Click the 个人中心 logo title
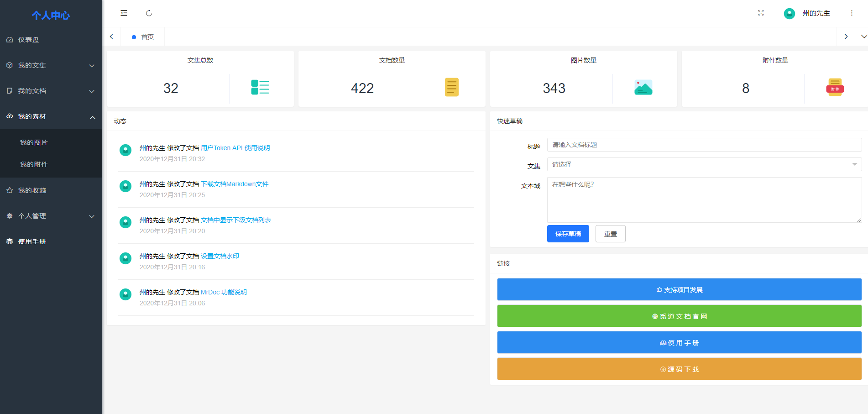The image size is (868, 414). [x=51, y=16]
